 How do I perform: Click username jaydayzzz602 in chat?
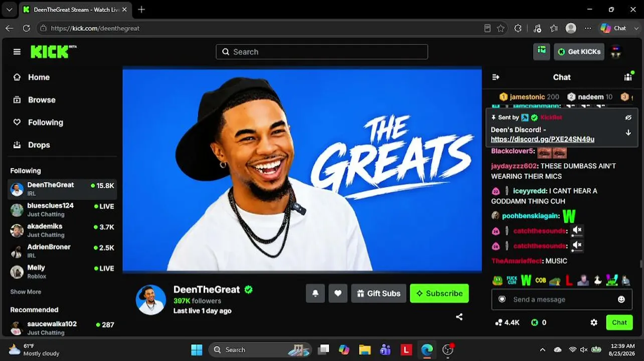point(514,166)
